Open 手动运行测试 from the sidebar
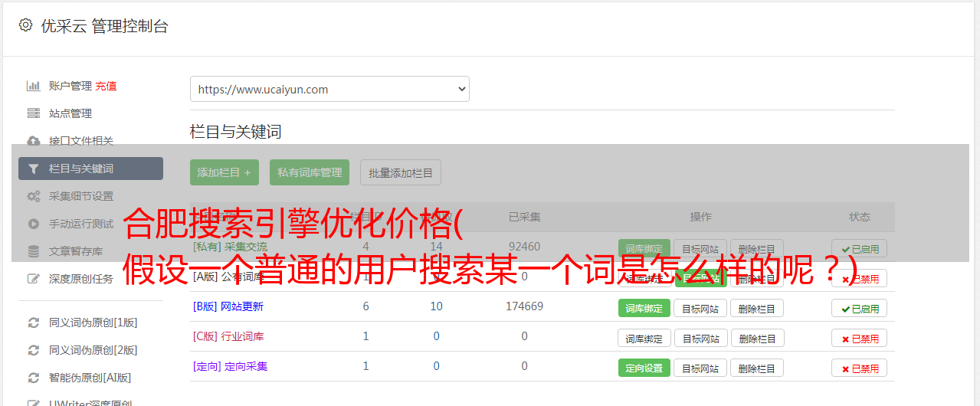 click(81, 224)
